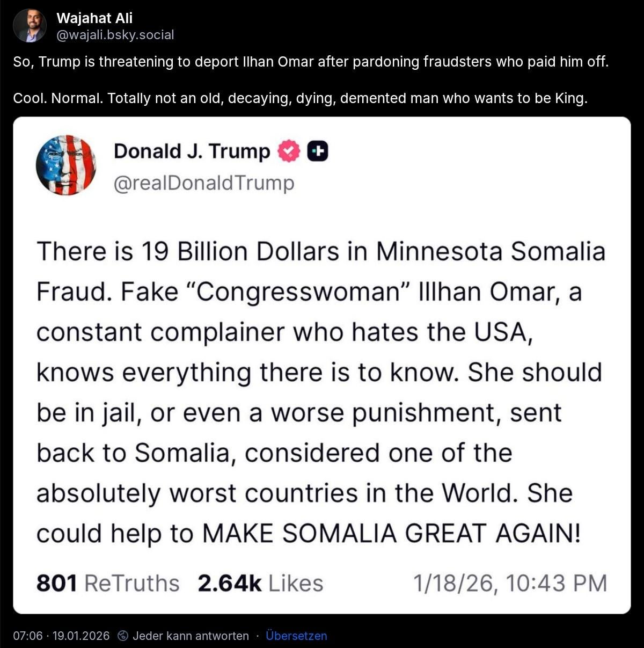Click the 801 ReTruths count
644x648 pixels.
[107, 583]
